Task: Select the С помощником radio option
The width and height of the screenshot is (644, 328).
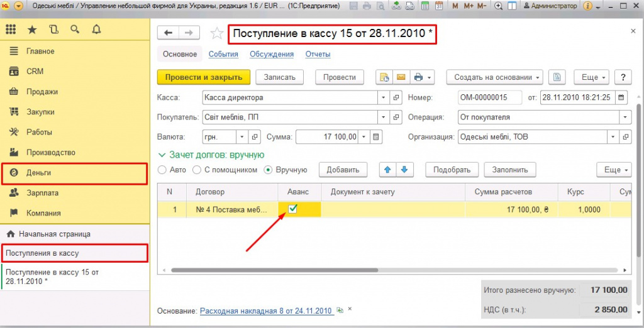Action: [x=197, y=170]
